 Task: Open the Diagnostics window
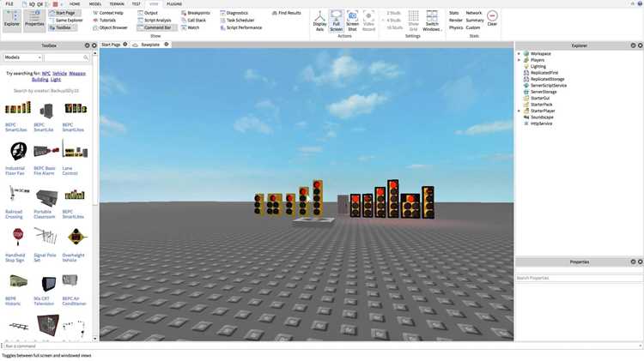pos(234,13)
